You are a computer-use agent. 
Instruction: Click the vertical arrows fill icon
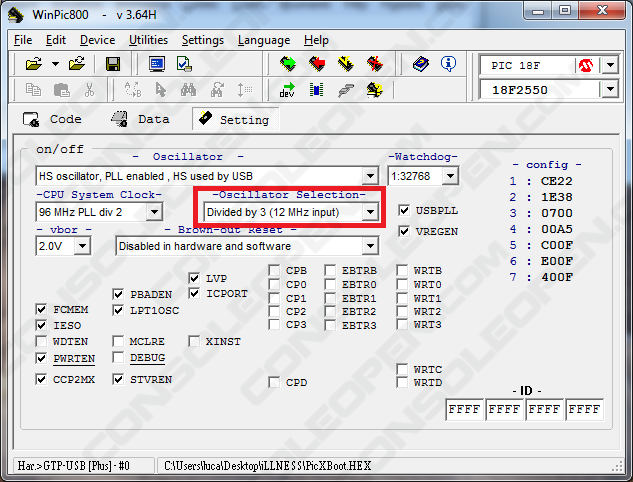pos(245,90)
